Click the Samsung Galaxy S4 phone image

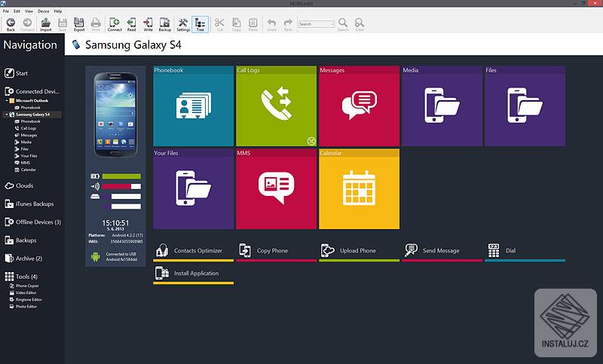116,115
